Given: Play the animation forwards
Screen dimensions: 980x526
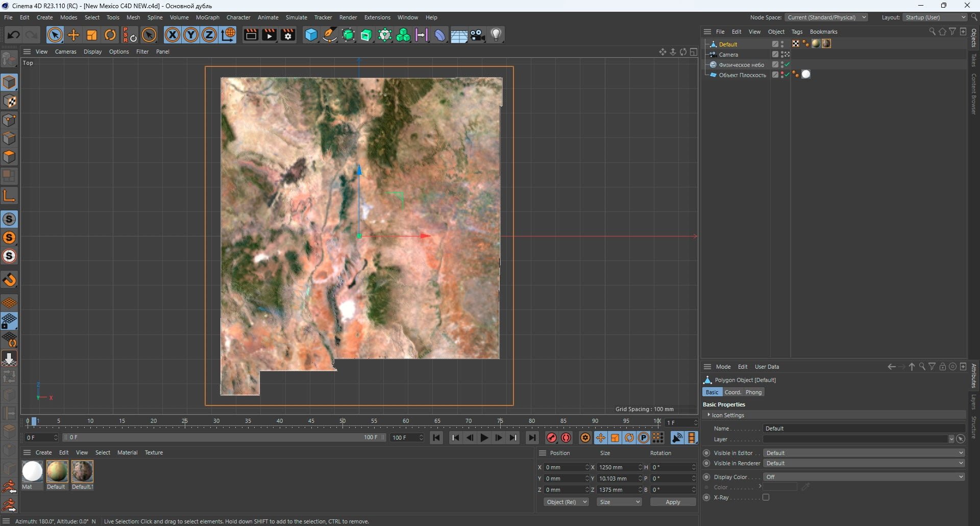Looking at the screenshot, I should click(484, 438).
